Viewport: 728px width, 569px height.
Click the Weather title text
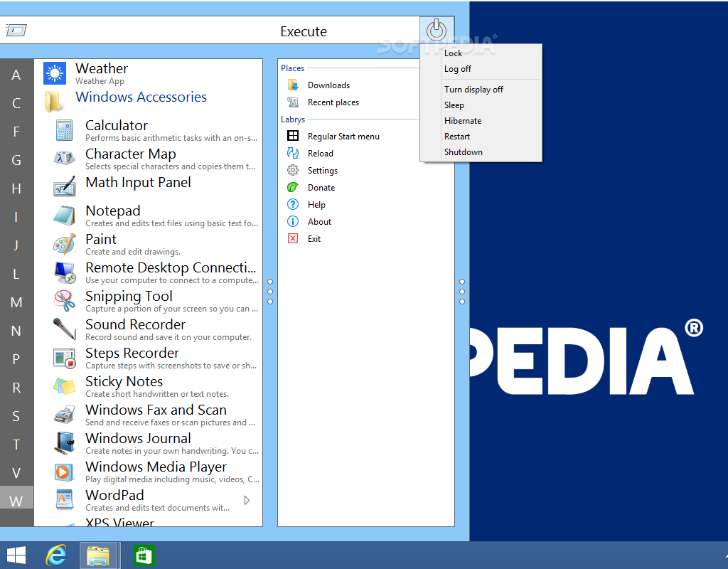[x=102, y=68]
